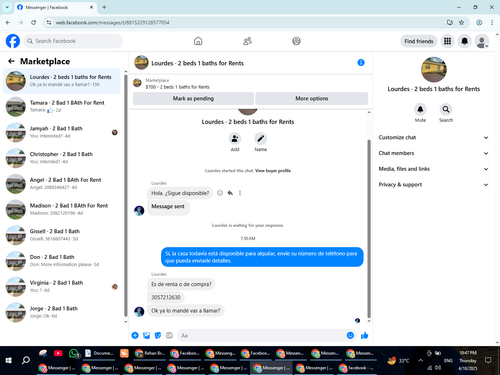Go to Facebook Home icon
Screen dimensions: 500x375
[x=198, y=41]
